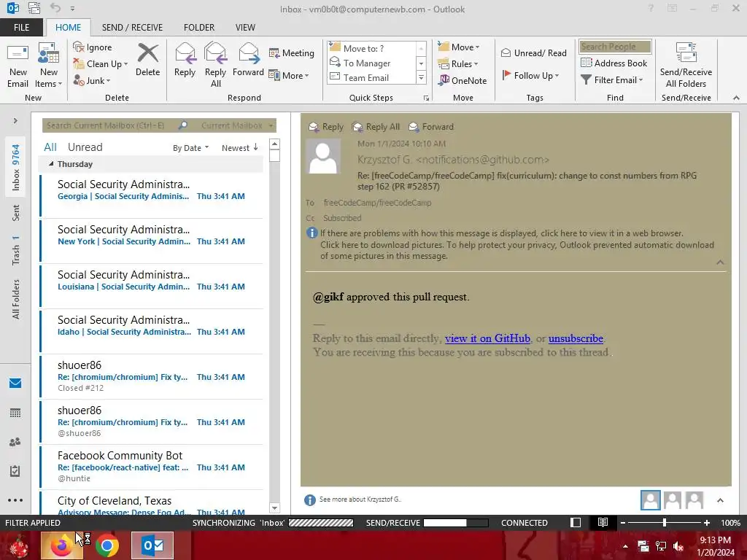Show All messages
This screenshot has height=560, width=747.
coord(50,147)
